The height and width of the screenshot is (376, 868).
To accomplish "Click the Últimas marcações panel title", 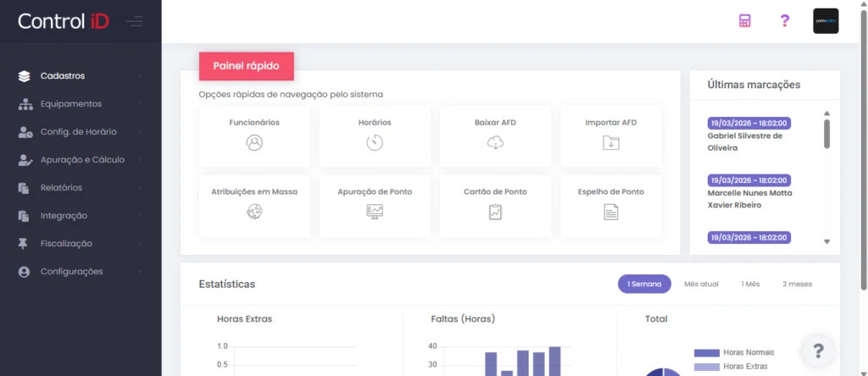I will coord(754,85).
